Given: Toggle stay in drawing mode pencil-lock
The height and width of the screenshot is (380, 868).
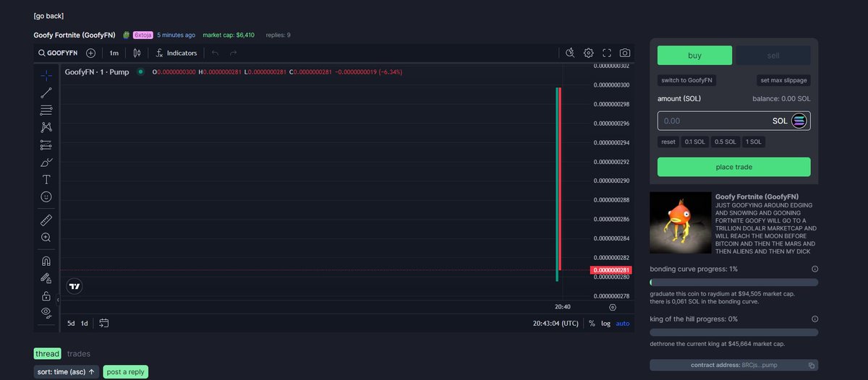Looking at the screenshot, I should point(46,278).
